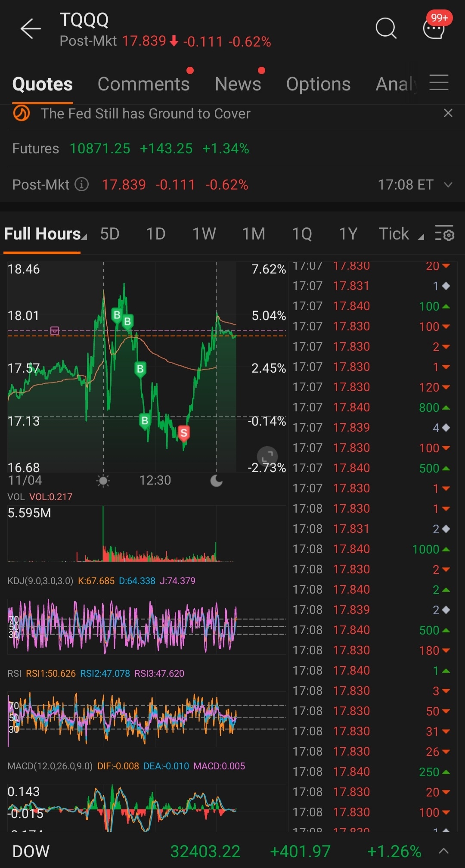This screenshot has height=868, width=465.
Task: Select the 1Q chart range
Action: [x=302, y=234]
